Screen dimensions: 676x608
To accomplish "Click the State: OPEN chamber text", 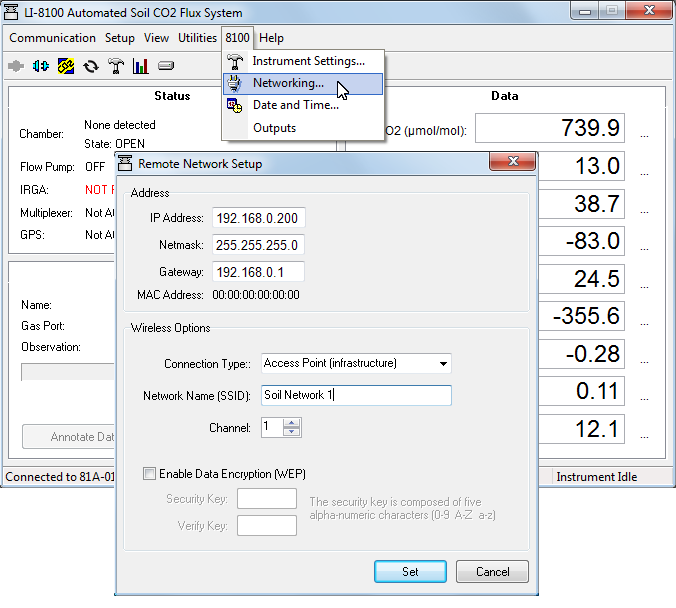I will point(114,144).
